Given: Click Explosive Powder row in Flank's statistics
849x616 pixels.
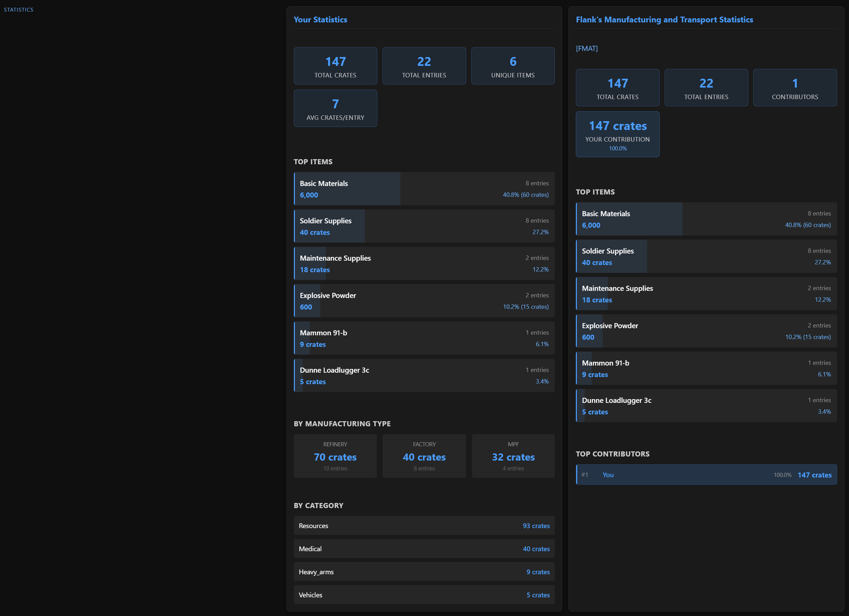Looking at the screenshot, I should tap(706, 331).
